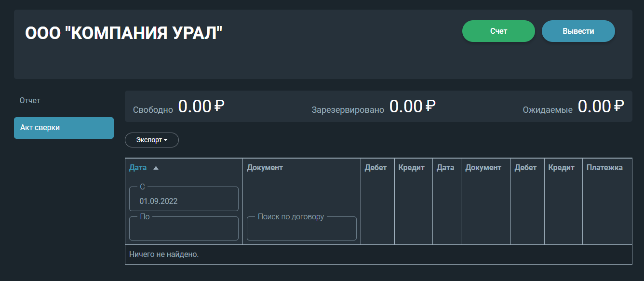The image size is (644, 281).
Task: Focus the С date field showing 01.09.2022
Action: point(184,200)
